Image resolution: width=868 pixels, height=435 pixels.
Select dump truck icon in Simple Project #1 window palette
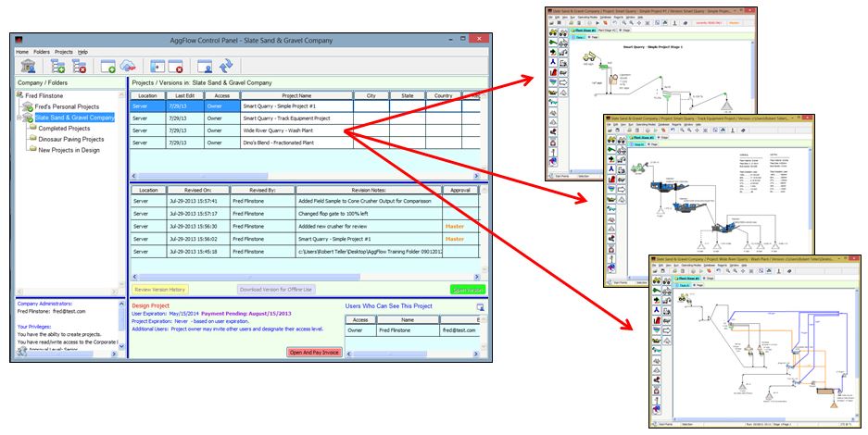click(x=553, y=32)
